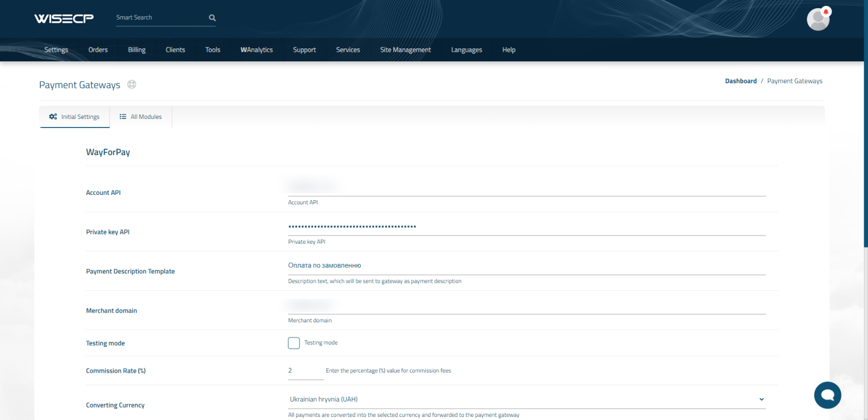
Task: Open the Services menu
Action: tap(348, 50)
